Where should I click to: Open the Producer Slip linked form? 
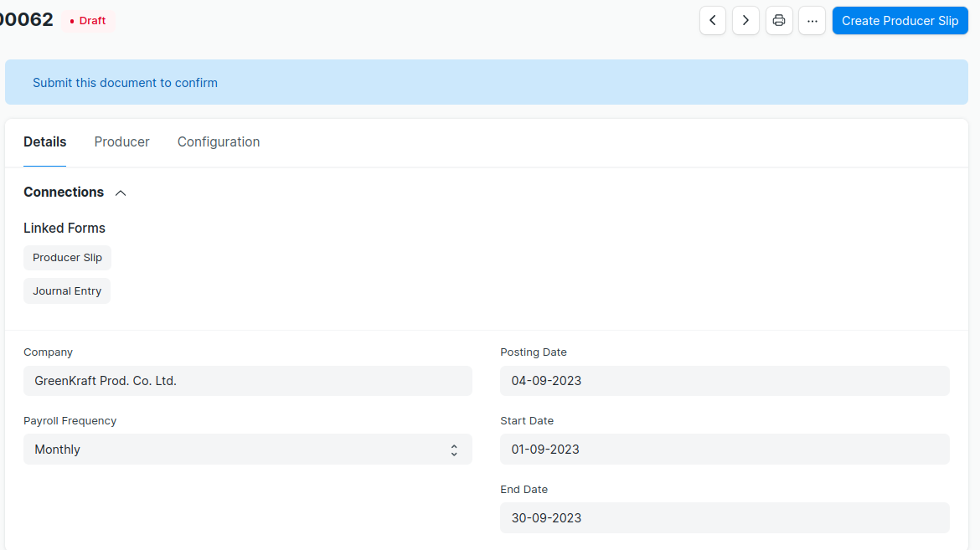[67, 258]
